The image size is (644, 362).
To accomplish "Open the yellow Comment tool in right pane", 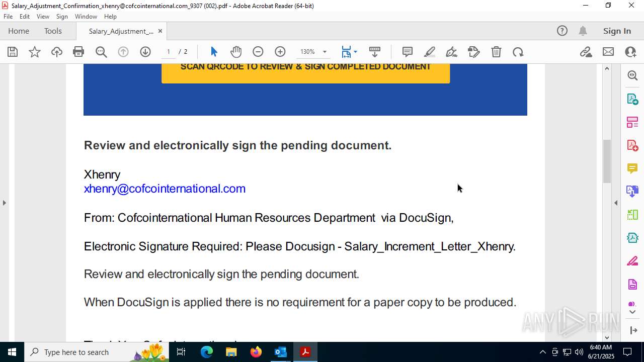I will 632,168.
